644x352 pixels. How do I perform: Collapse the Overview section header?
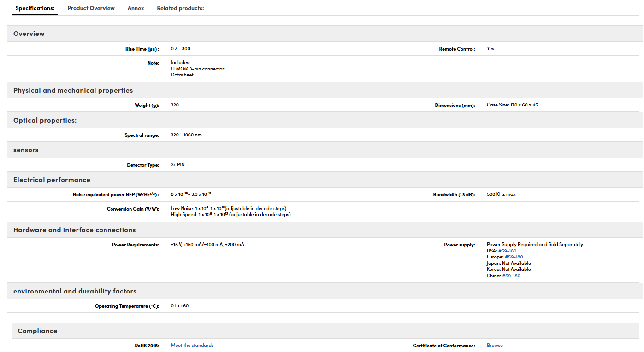pos(325,34)
